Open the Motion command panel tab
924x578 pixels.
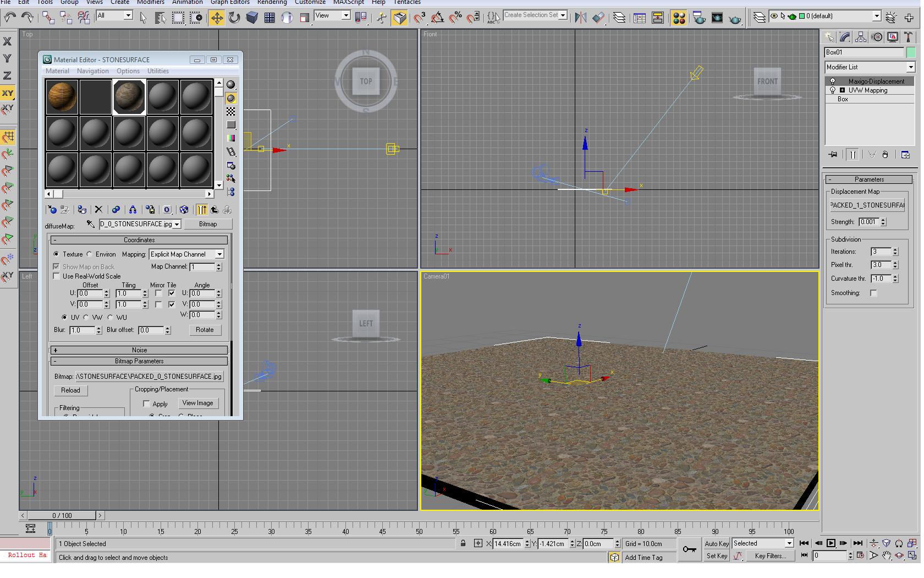tap(877, 37)
